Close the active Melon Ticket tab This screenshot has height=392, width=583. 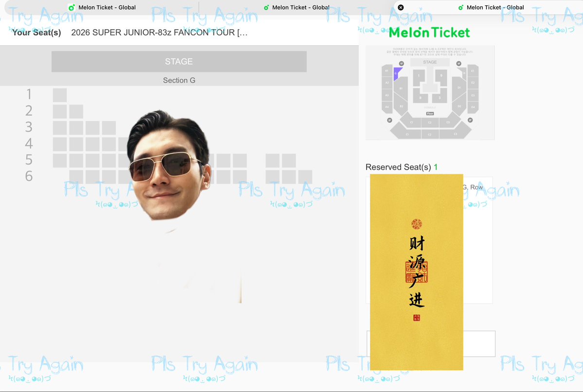coord(401,7)
